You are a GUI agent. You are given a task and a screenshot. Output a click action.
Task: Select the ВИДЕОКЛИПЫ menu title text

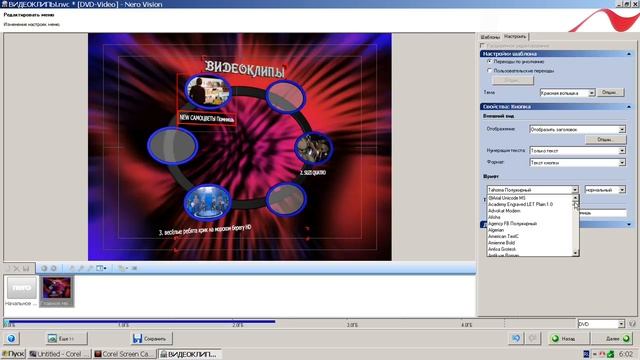[244, 68]
